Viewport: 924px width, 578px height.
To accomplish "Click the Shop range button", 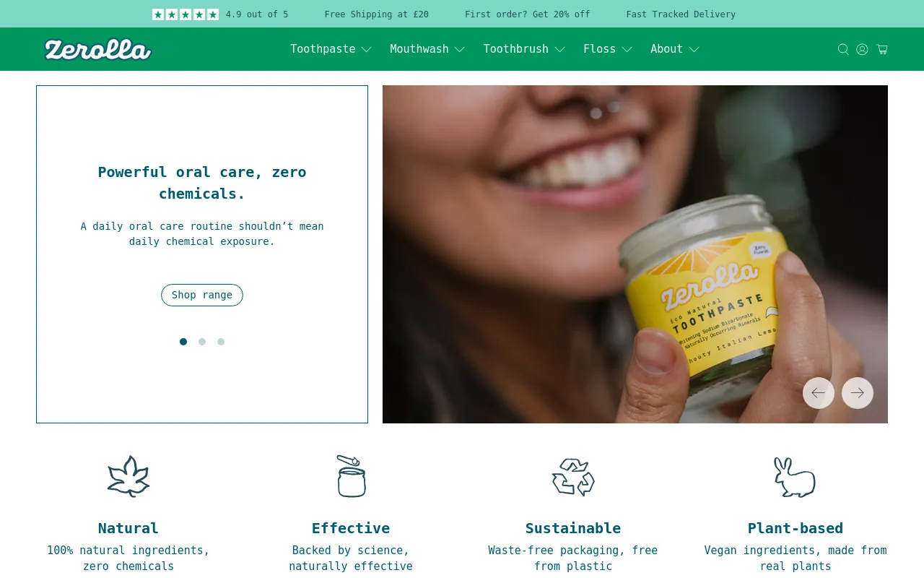I will [202, 295].
